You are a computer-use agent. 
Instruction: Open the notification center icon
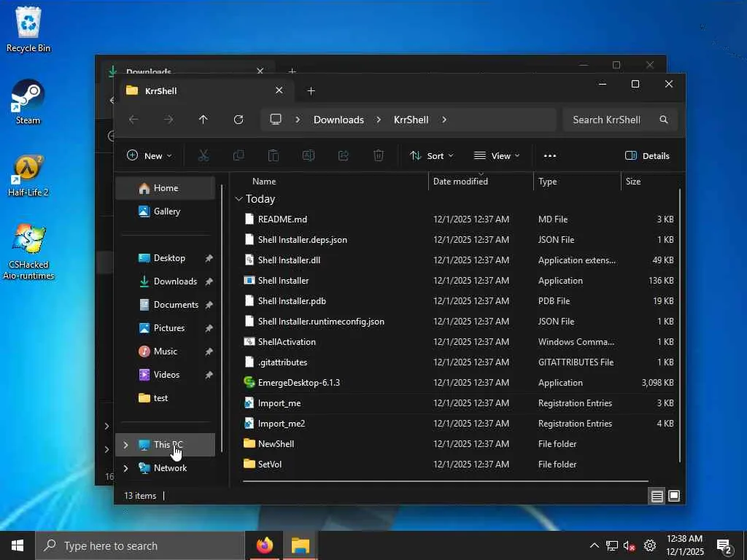[x=724, y=546]
